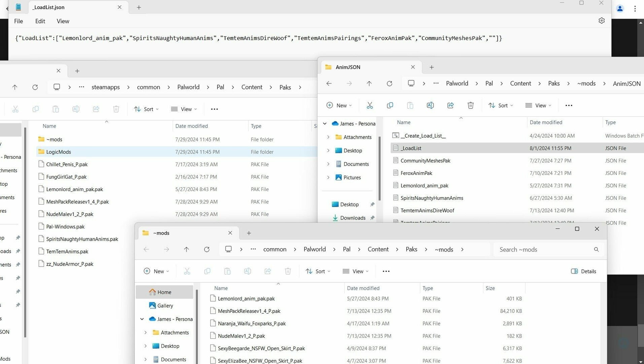
Task: Go back in AnimJSON window
Action: (329, 84)
